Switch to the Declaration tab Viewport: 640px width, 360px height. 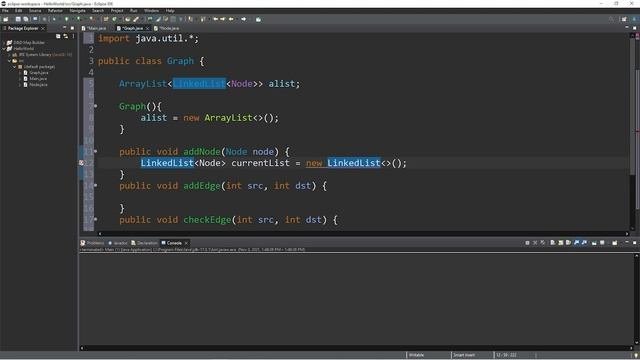(x=144, y=243)
